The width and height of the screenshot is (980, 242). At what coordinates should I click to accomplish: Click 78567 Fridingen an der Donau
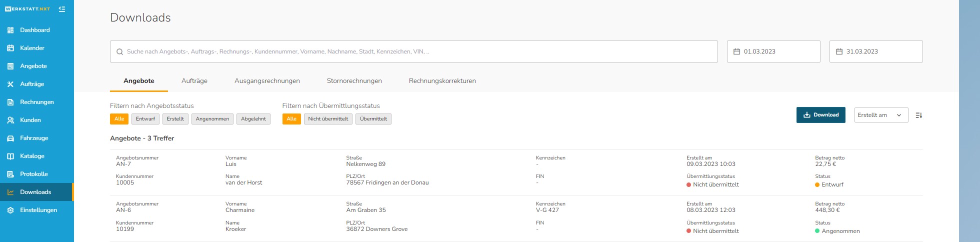coord(387,183)
